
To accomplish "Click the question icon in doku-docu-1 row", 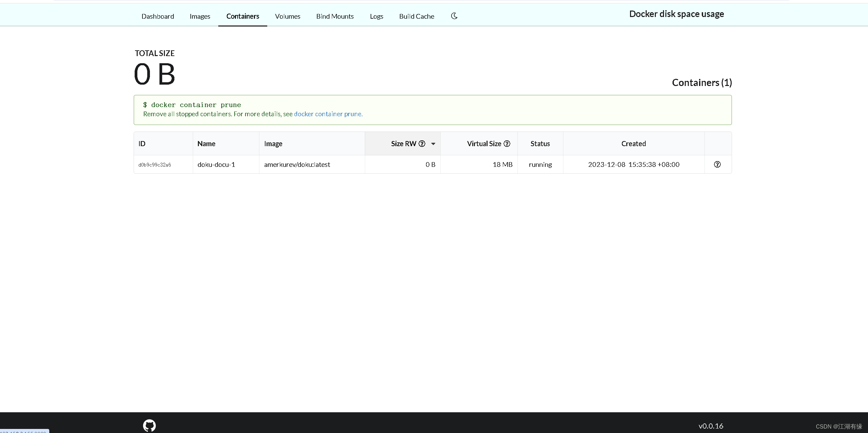I will [717, 164].
